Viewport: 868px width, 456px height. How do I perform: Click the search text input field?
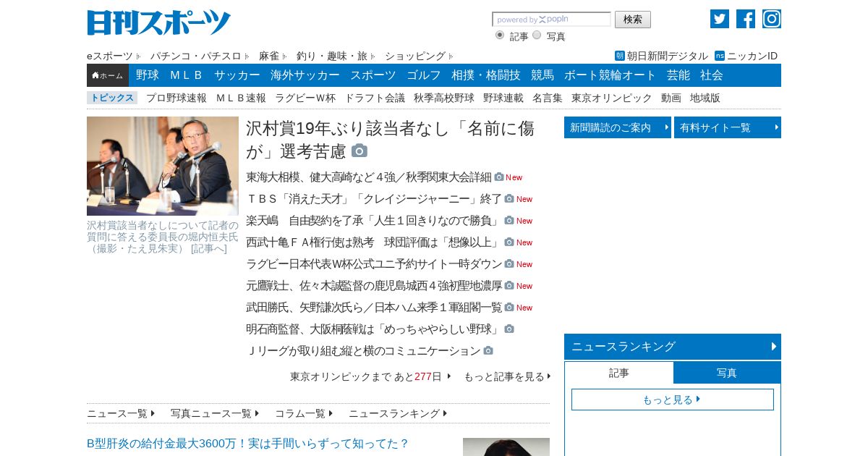(x=551, y=20)
